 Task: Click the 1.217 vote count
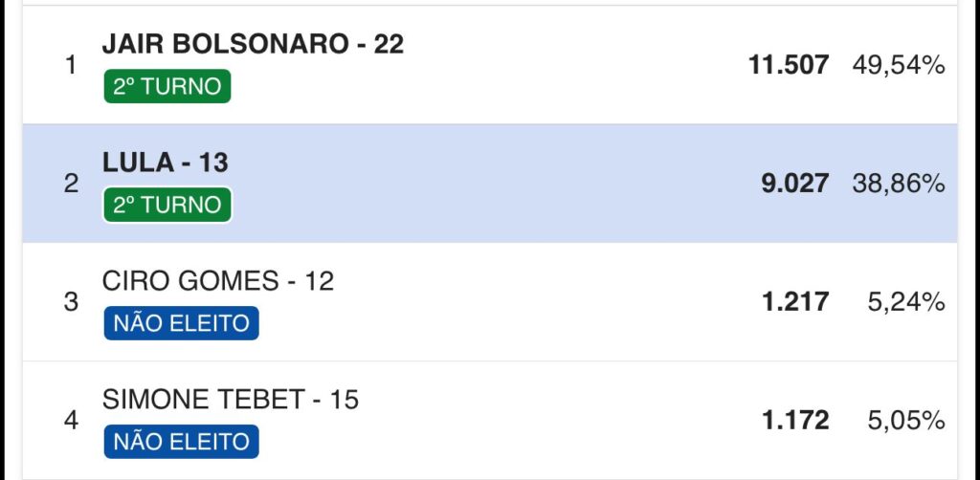794,302
